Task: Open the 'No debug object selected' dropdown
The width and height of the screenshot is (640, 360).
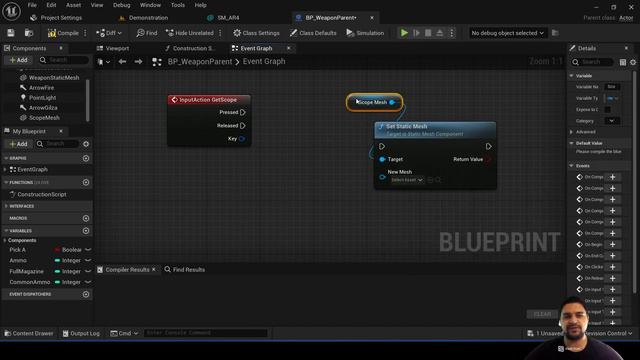Action: (507, 33)
